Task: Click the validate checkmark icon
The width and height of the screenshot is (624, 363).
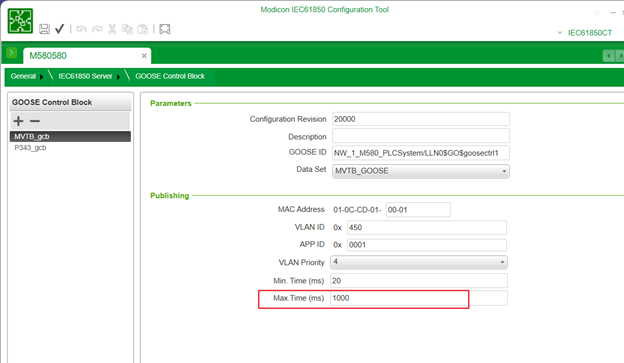Action: click(59, 29)
